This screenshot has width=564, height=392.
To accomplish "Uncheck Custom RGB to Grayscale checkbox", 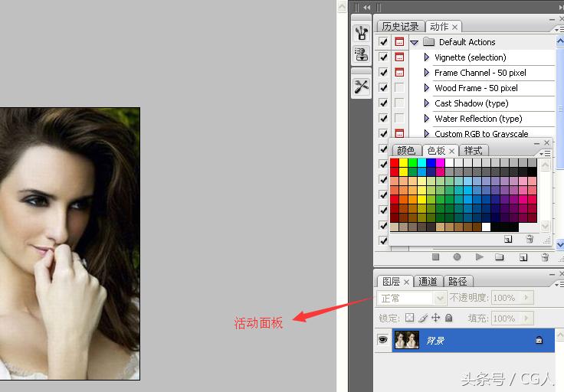I will tap(383, 133).
